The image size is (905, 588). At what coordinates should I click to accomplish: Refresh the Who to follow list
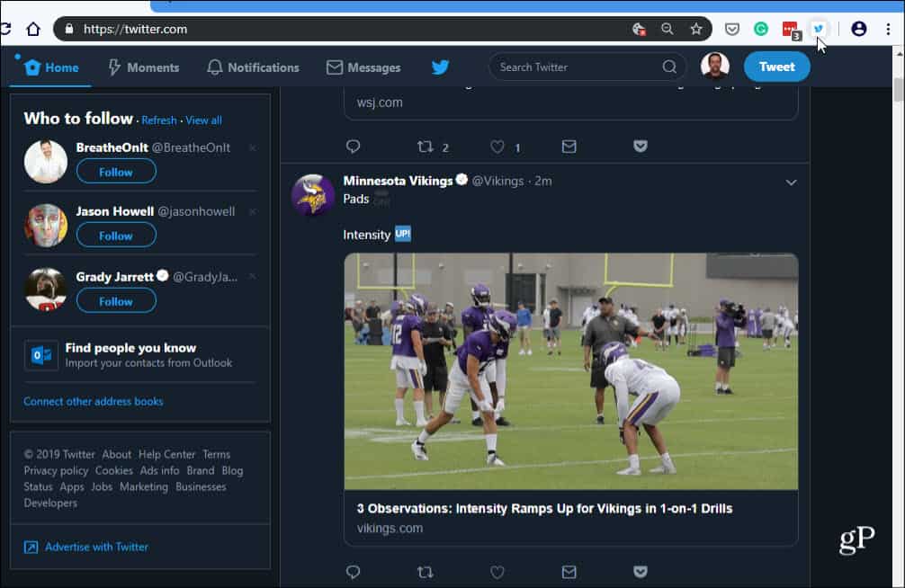click(x=158, y=120)
